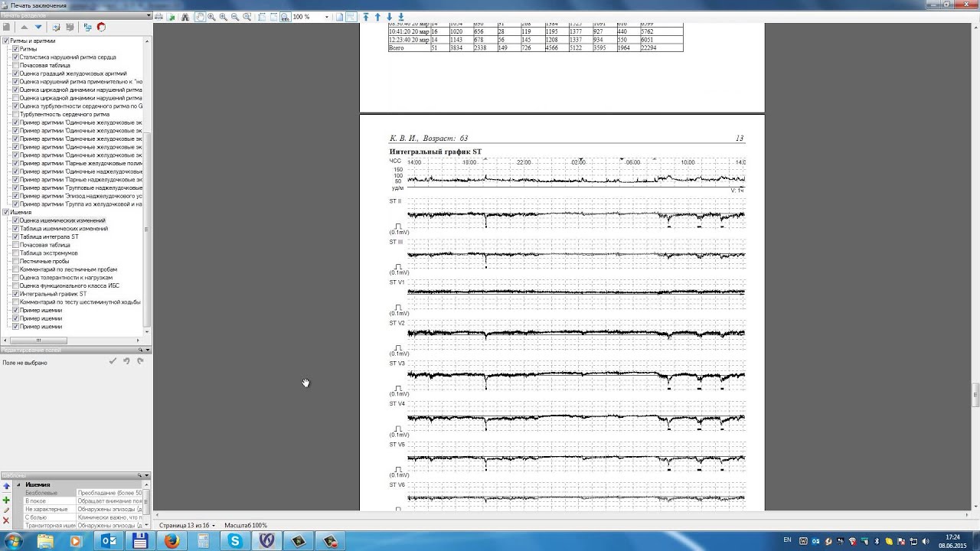Open the zoom percentage dropdown
Screen dimensions: 980x551
[327, 17]
